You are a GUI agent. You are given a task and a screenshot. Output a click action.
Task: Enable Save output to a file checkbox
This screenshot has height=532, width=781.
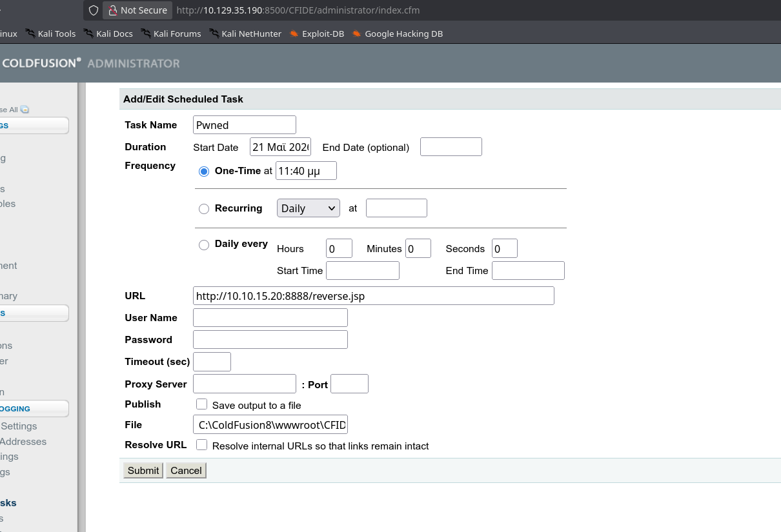201,404
